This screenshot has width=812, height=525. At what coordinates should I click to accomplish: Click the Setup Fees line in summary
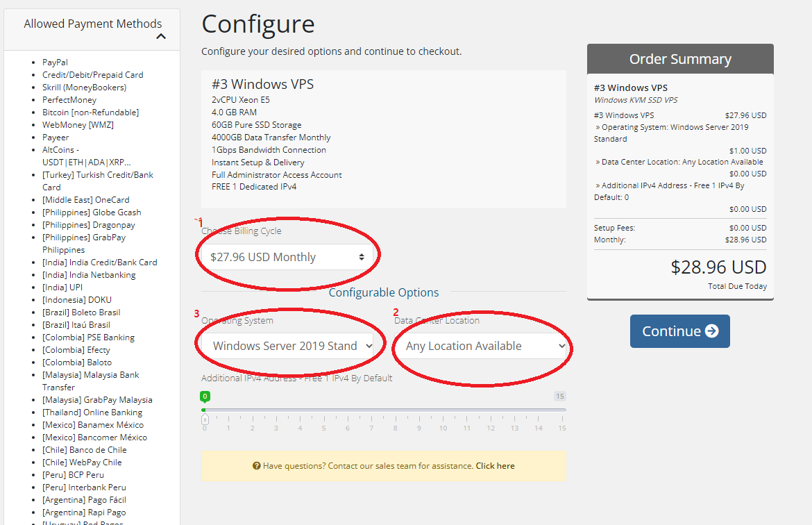coord(680,228)
